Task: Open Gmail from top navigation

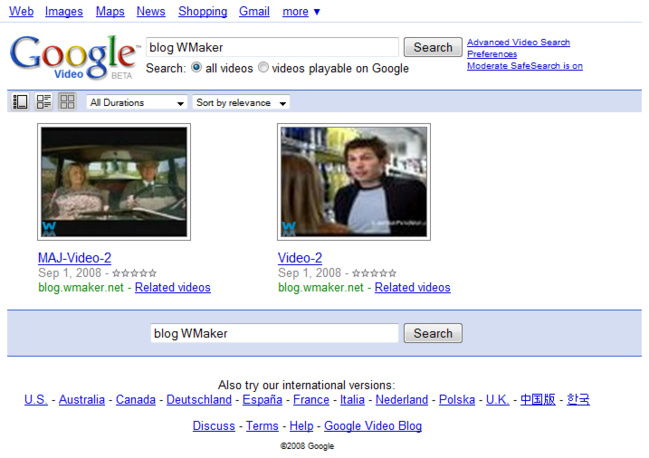Action: click(x=254, y=12)
